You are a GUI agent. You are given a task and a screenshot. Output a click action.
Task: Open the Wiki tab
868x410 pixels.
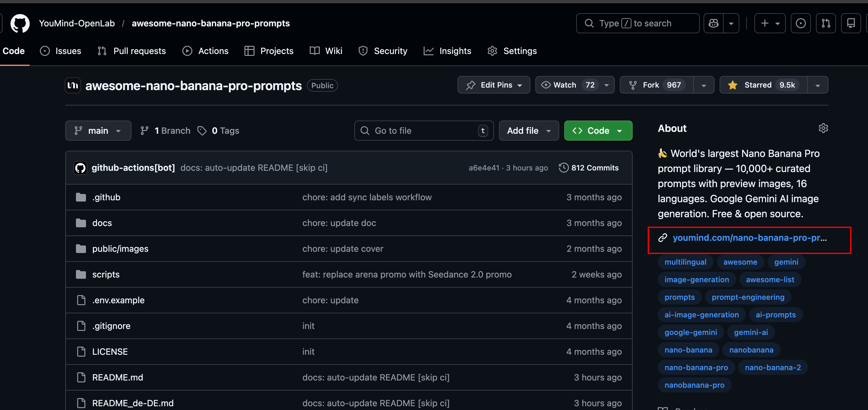(x=326, y=51)
